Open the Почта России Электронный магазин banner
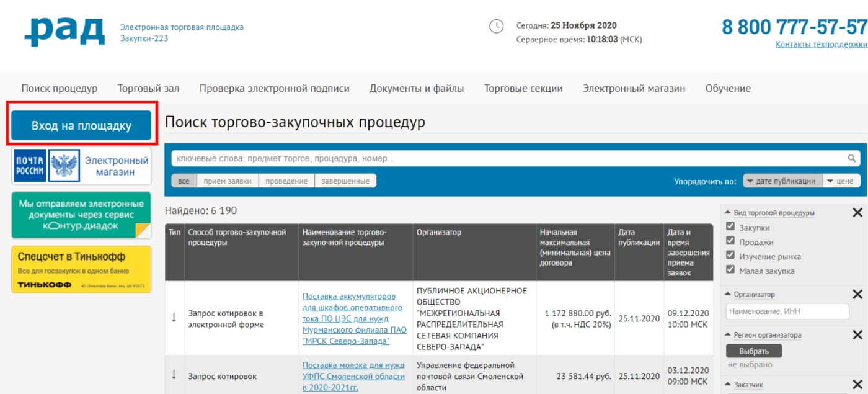Screen dimensions: 868x394 tap(81, 166)
